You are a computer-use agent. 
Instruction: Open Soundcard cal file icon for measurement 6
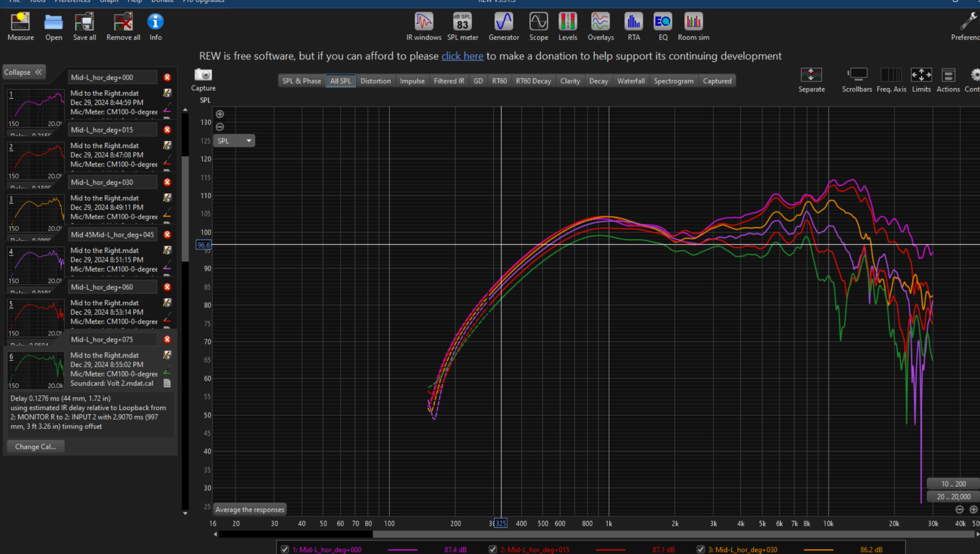(167, 383)
